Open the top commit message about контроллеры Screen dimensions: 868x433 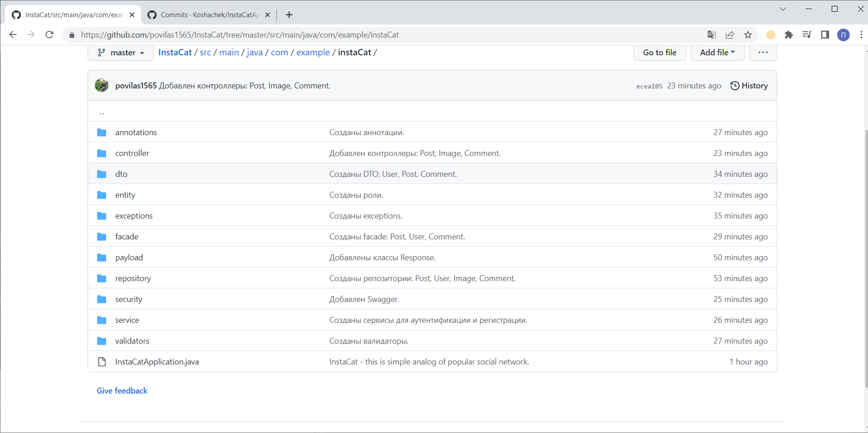(x=245, y=86)
